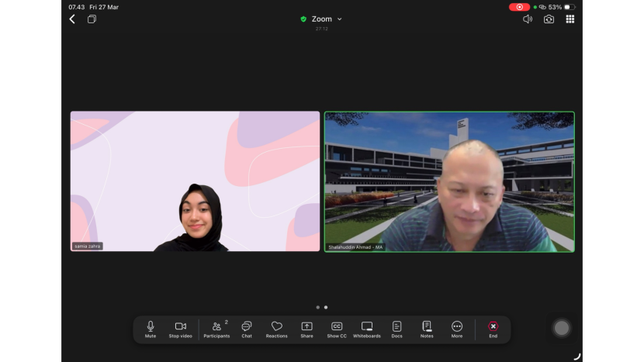This screenshot has width=644, height=362.
Task: Go to the first page dot
Action: pos(317,307)
